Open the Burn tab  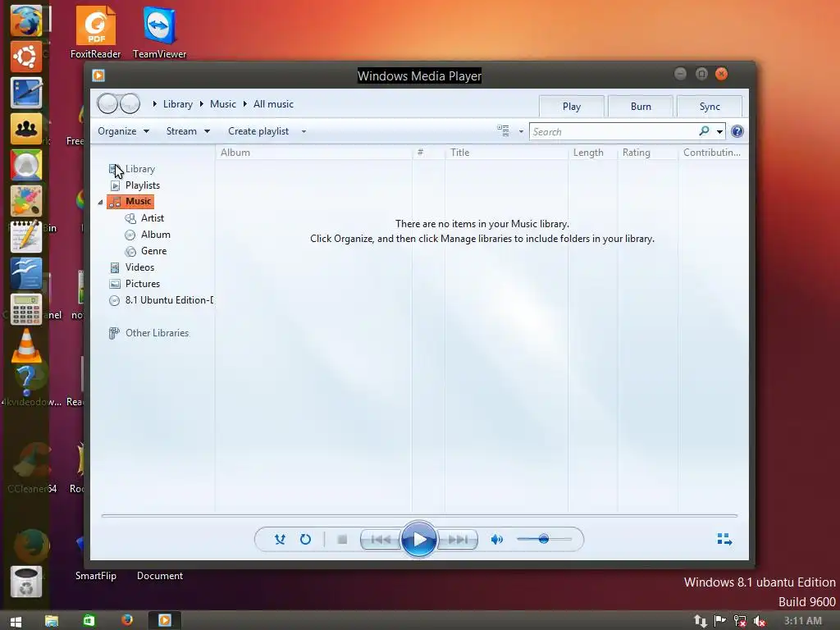click(641, 106)
